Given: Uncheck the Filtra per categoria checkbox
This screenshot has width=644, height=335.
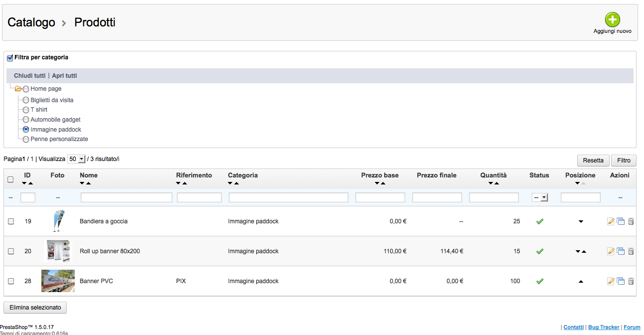Looking at the screenshot, I should pyautogui.click(x=10, y=58).
